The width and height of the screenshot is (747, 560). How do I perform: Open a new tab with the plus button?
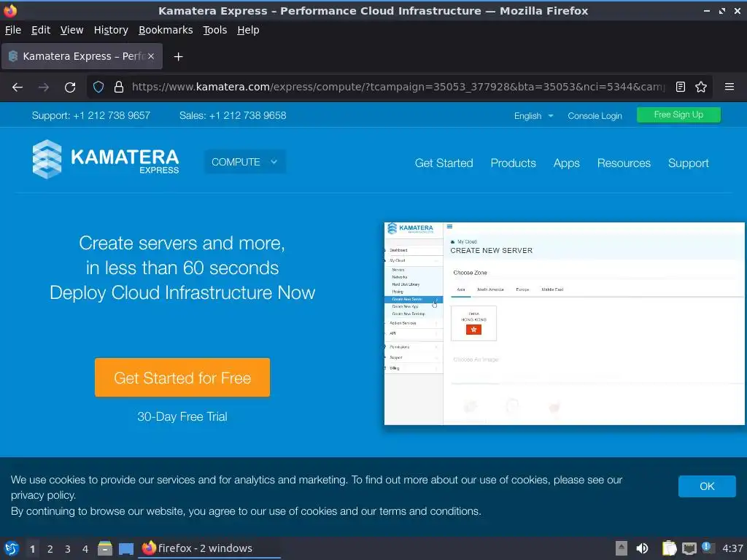point(178,57)
